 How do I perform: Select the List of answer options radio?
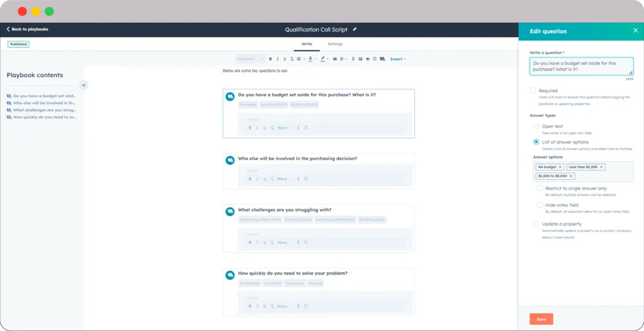[536, 142]
